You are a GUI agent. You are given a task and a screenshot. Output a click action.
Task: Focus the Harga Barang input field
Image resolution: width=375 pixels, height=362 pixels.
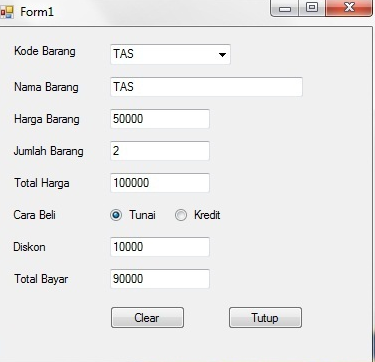pyautogui.click(x=160, y=119)
